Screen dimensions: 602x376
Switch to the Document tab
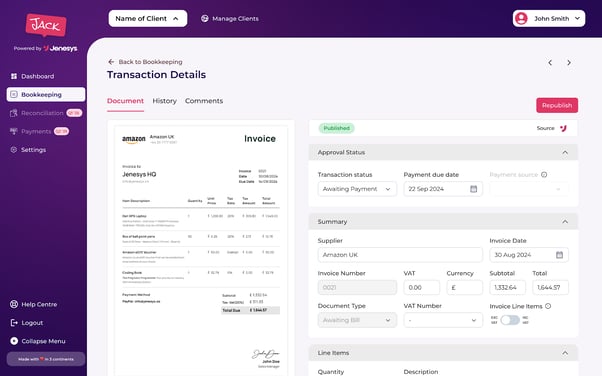click(x=126, y=101)
